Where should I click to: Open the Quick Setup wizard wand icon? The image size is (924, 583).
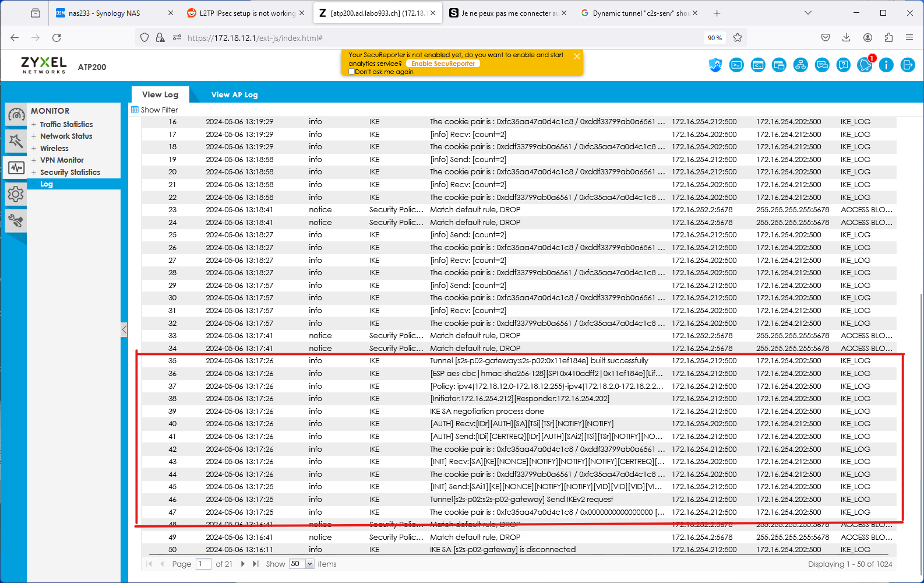[16, 141]
